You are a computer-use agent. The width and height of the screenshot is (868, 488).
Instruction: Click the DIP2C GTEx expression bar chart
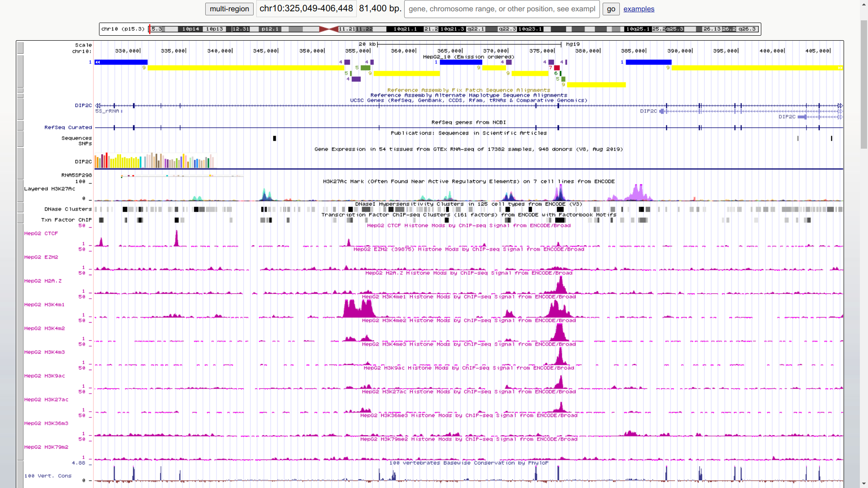tap(155, 160)
